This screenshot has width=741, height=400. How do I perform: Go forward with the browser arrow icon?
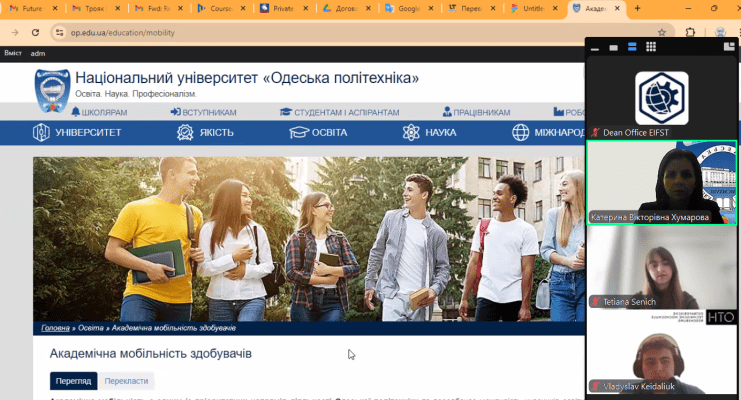point(15,33)
